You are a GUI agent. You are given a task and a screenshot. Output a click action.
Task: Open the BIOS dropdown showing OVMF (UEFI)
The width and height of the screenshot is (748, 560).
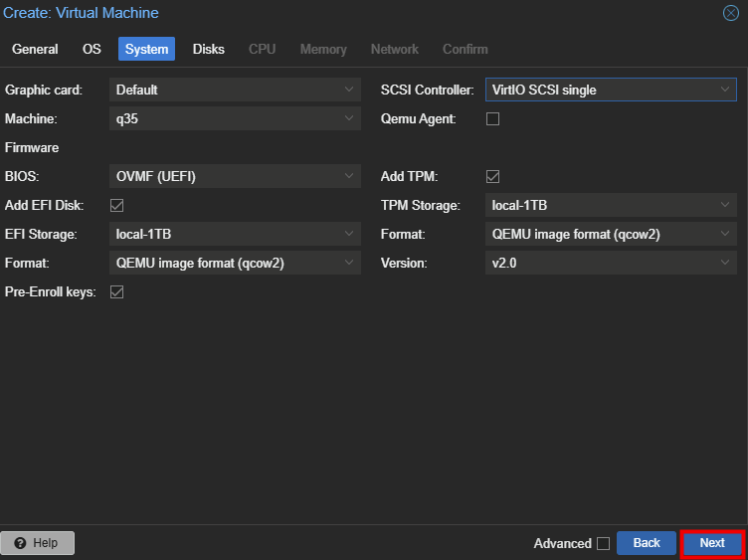(x=235, y=176)
